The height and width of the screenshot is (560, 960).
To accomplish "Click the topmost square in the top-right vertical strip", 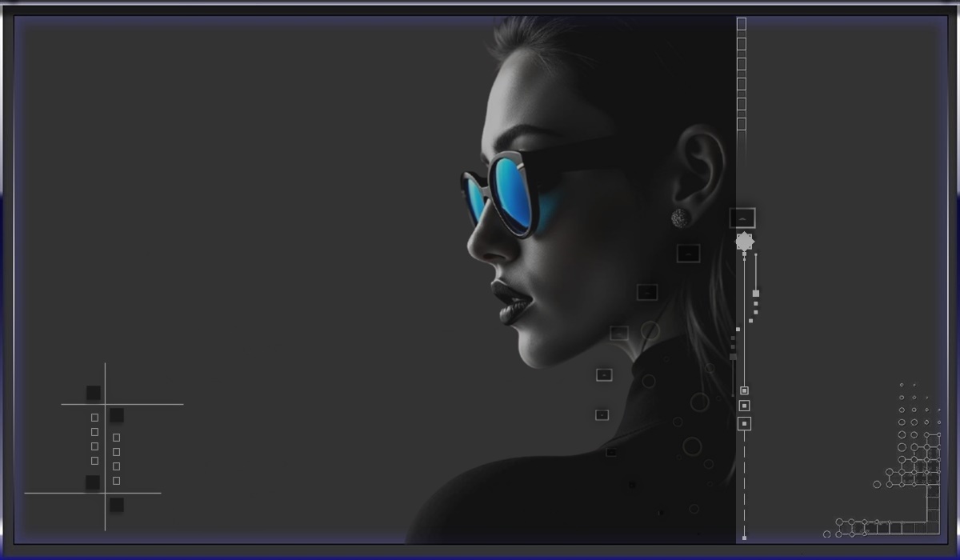I will (742, 24).
